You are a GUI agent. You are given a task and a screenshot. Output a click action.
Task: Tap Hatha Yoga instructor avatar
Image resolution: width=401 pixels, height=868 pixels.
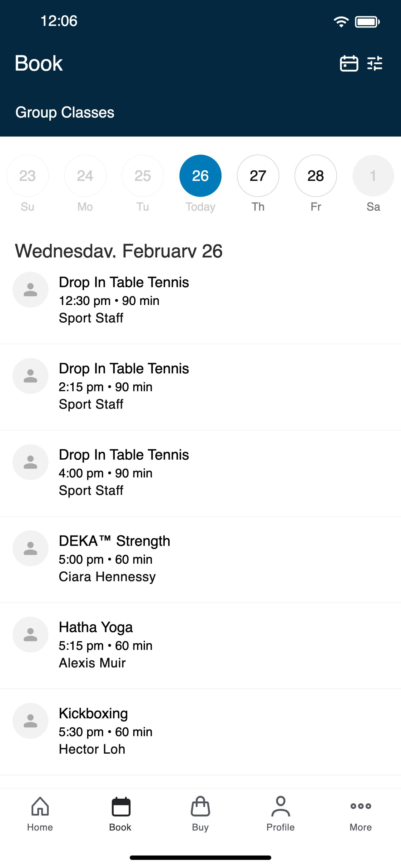tap(30, 635)
